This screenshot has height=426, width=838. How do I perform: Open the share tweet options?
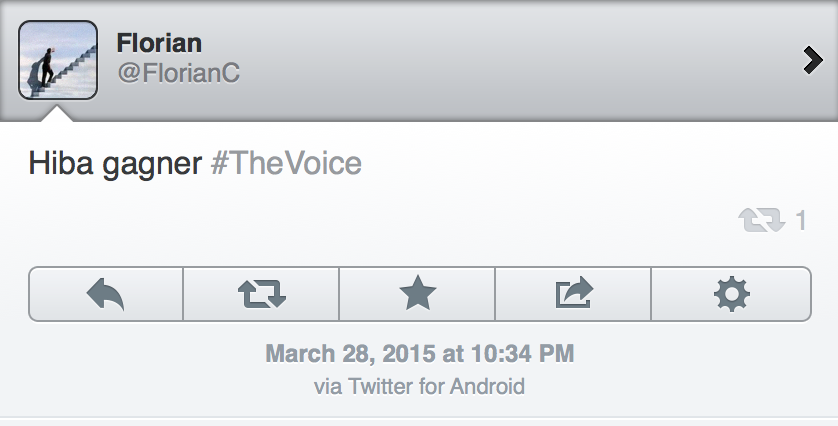pos(573,293)
